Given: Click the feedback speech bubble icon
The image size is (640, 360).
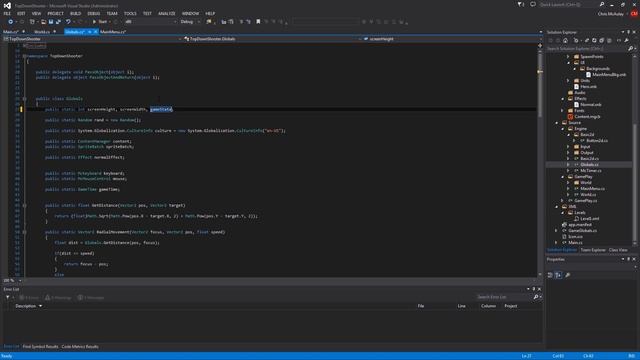Looking at the screenshot, I should (533, 4).
